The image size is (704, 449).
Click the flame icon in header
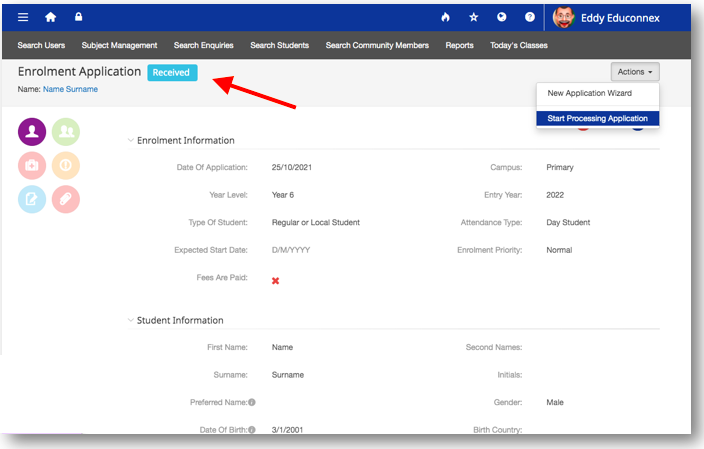point(445,17)
